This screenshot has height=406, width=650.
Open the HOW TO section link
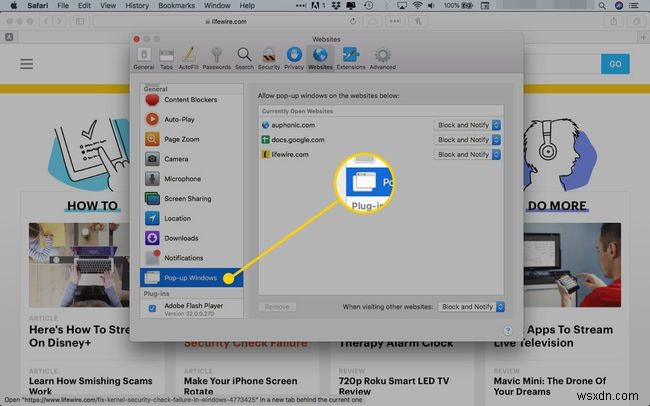pyautogui.click(x=92, y=206)
